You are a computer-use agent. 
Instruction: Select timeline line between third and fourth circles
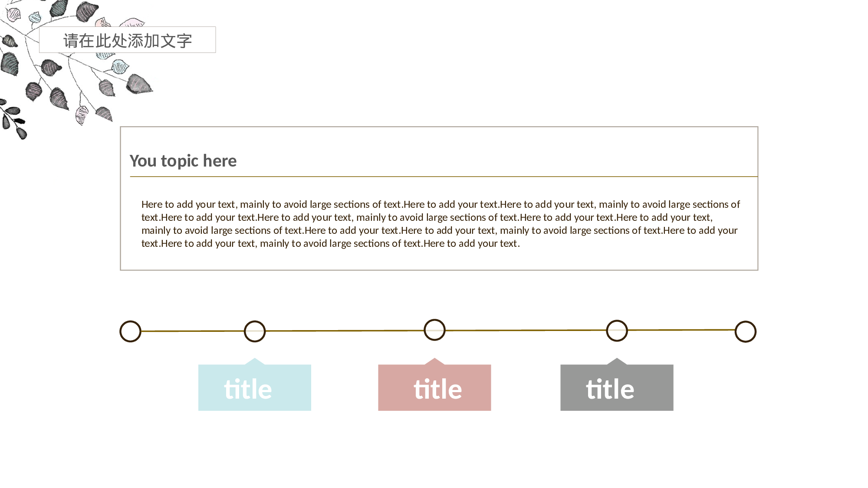tap(526, 330)
